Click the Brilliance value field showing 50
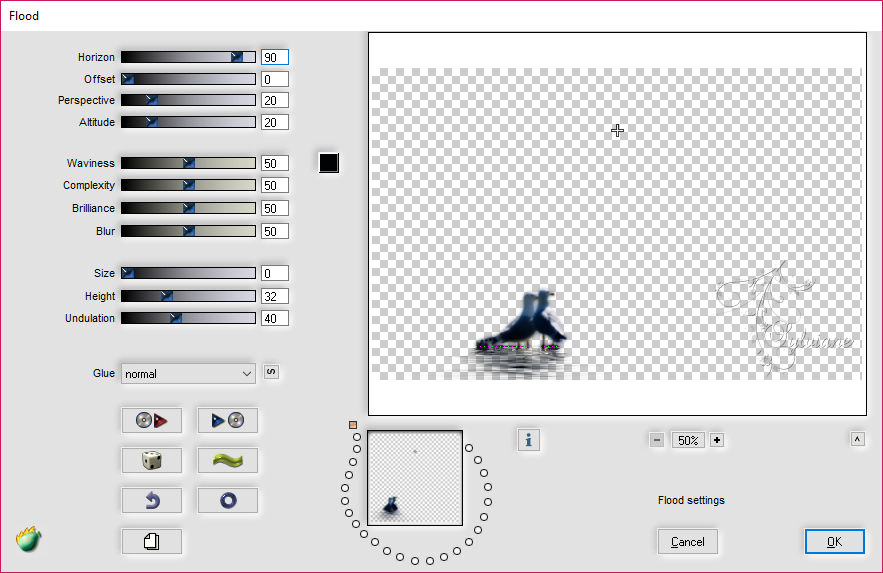 coord(275,208)
